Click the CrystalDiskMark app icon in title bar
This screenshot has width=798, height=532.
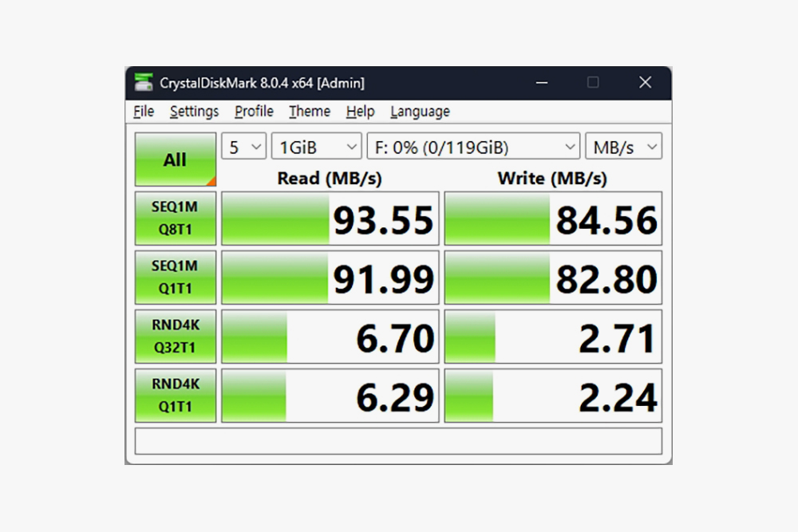click(x=144, y=82)
